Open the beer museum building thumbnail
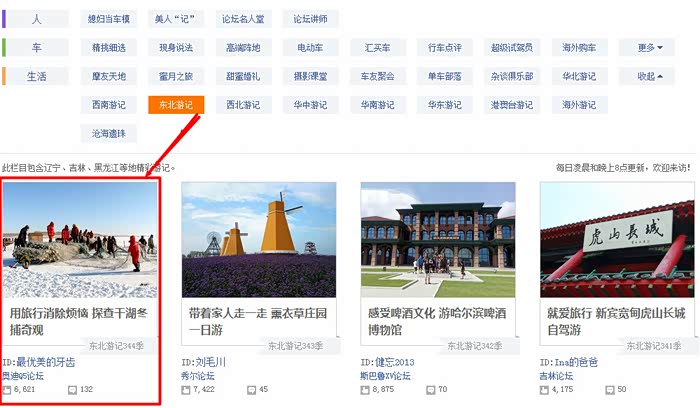700x408 pixels. coord(438,240)
